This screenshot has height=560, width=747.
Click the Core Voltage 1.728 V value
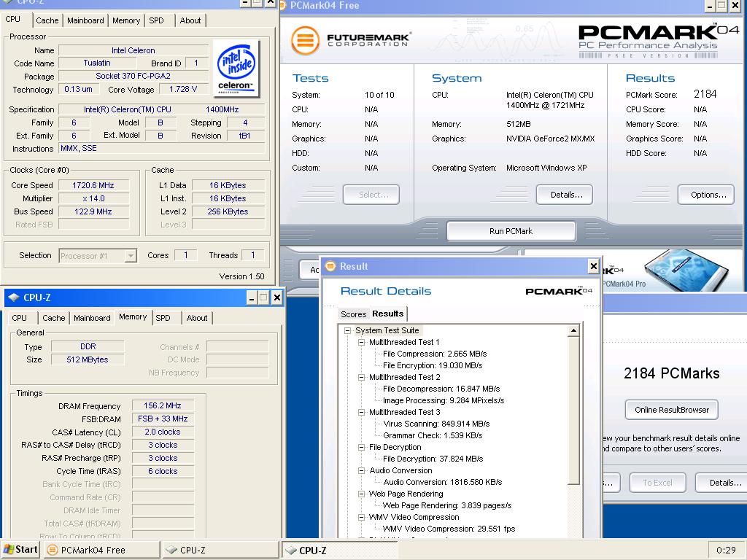[182, 89]
